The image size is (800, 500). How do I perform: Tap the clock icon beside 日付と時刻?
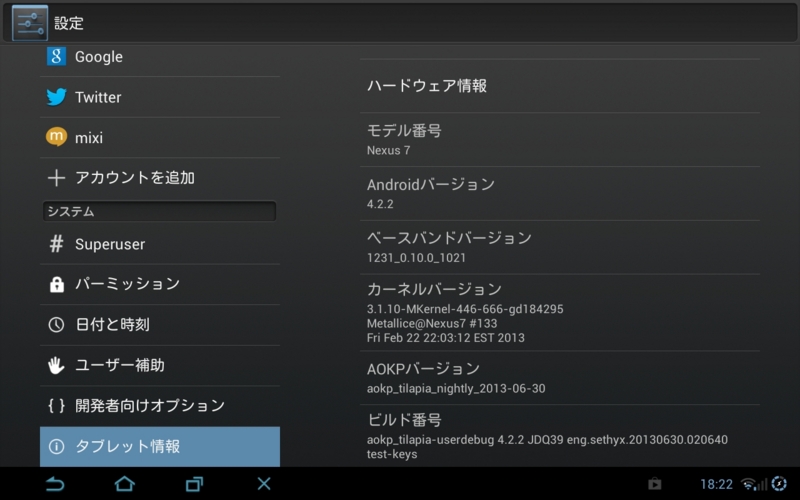56,324
